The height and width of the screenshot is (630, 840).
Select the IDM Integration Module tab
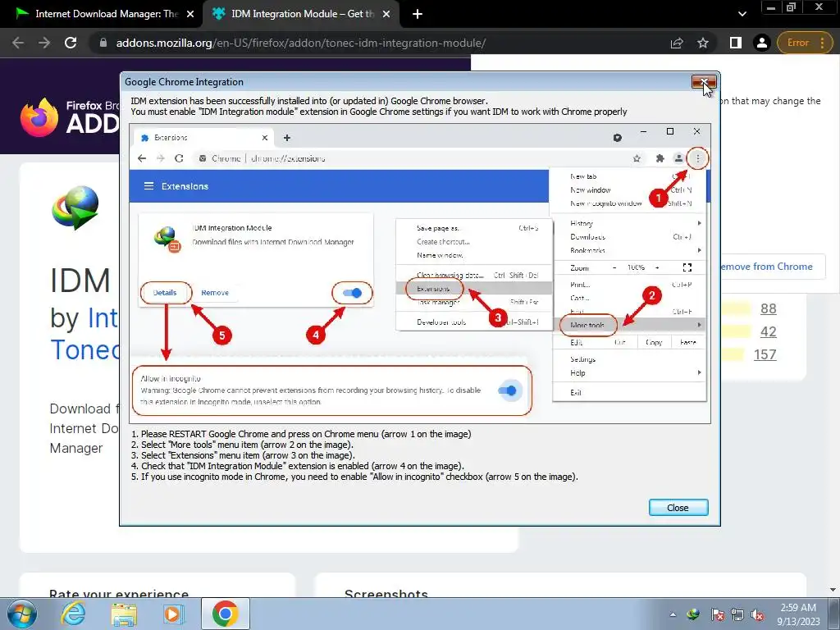300,14
